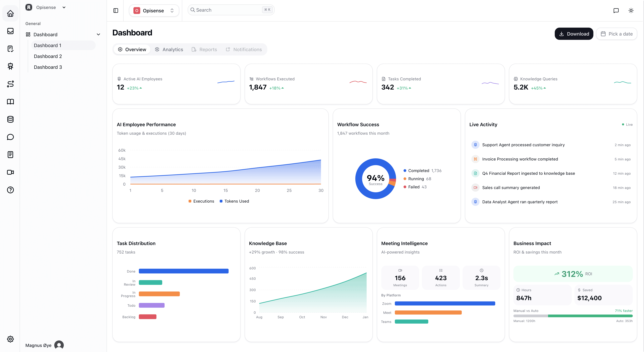Click the Summary clock icon in Meeting Intelligence
644x352 pixels.
click(x=481, y=270)
